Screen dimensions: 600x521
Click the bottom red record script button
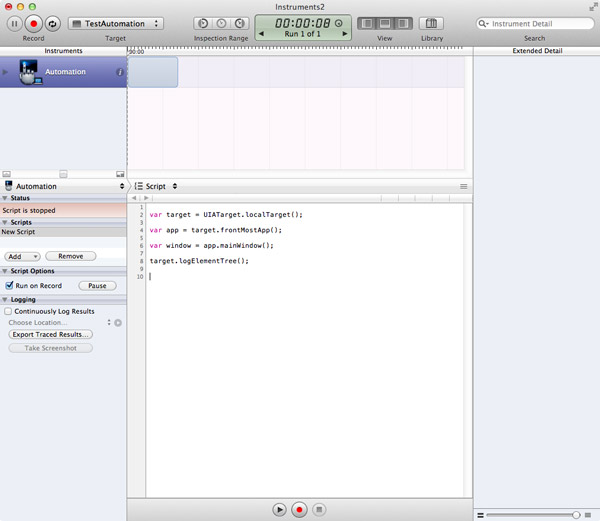pos(299,509)
